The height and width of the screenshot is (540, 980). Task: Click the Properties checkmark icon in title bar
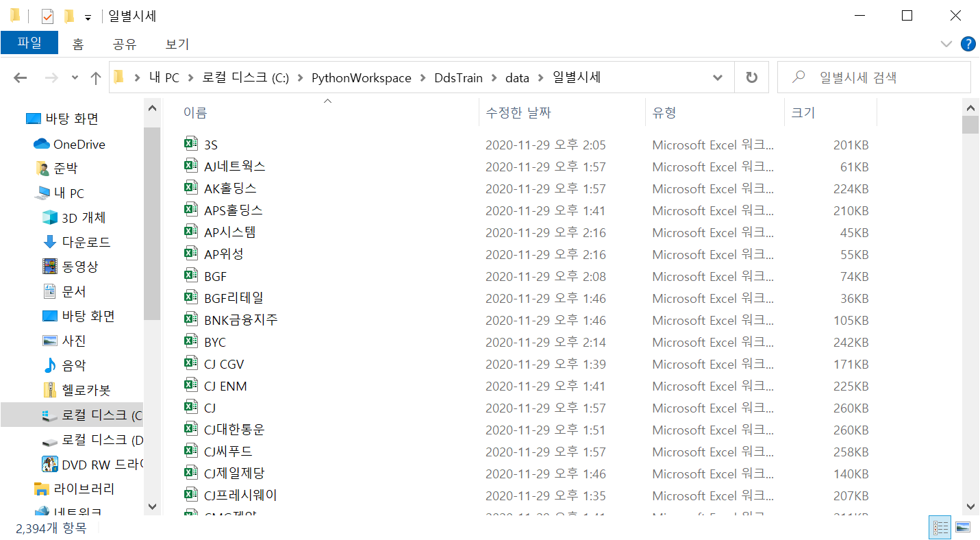47,16
